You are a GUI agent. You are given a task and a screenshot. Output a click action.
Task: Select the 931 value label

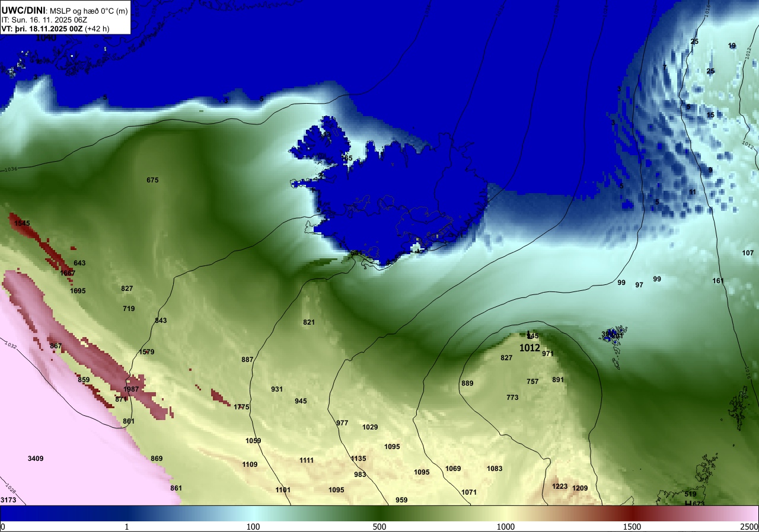(277, 389)
